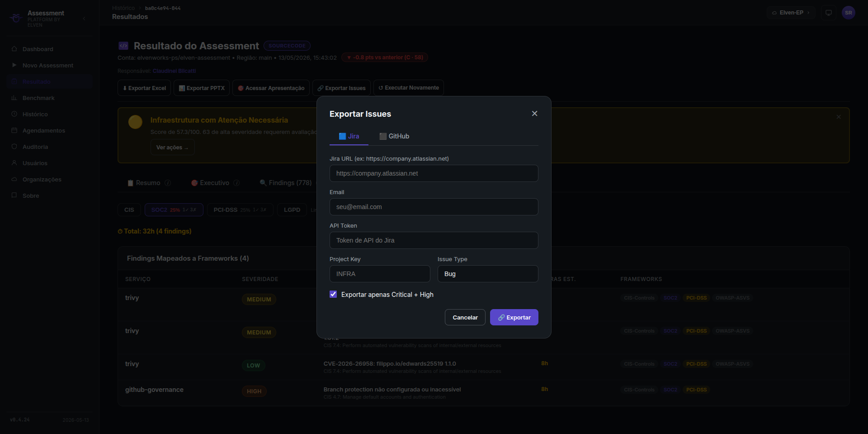
Task: Collapse the sidebar with the chevron
Action: (x=84, y=19)
